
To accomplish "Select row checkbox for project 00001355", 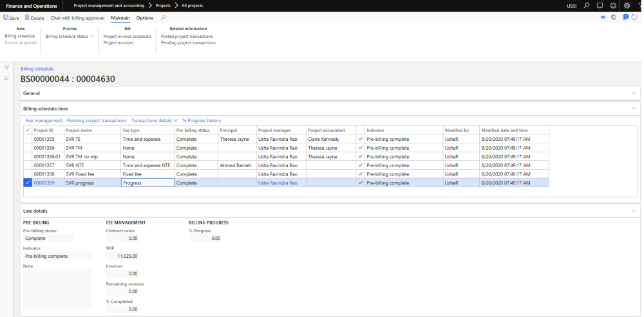I will (26, 139).
